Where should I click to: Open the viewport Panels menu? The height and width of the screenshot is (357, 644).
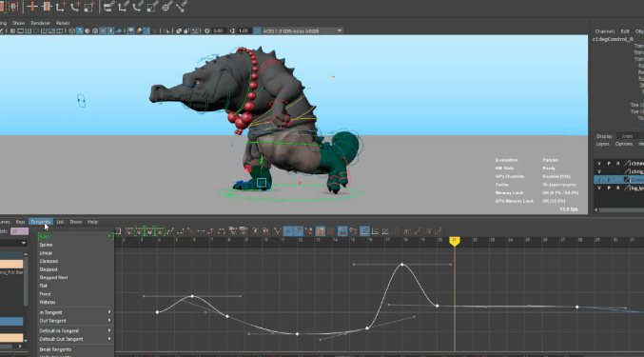(63, 23)
